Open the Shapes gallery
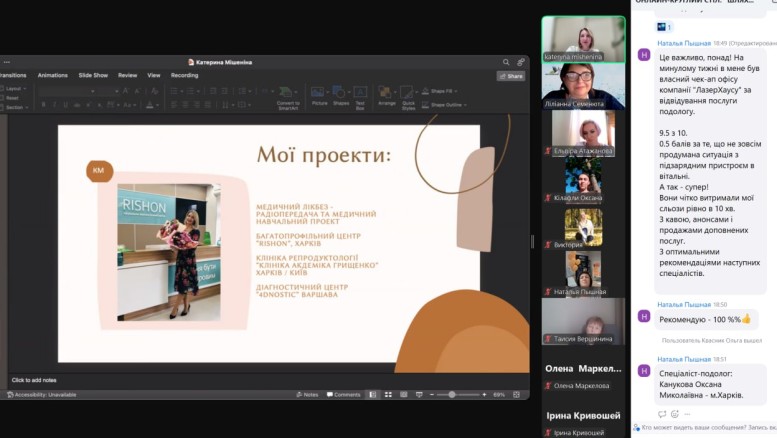Image resolution: width=777 pixels, height=438 pixels. [341, 96]
